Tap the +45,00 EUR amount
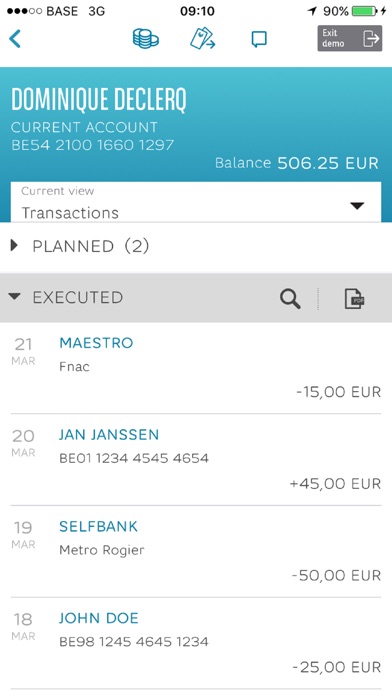Image resolution: width=392 pixels, height=696 pixels. 336,484
